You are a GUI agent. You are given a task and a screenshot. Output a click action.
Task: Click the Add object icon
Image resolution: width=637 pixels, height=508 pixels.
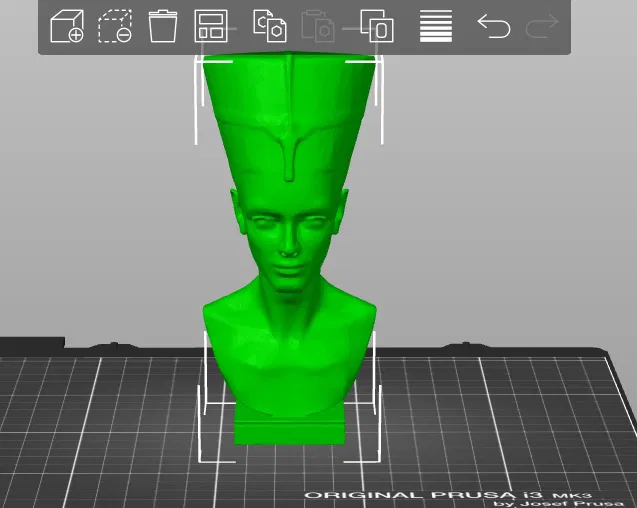(67, 26)
